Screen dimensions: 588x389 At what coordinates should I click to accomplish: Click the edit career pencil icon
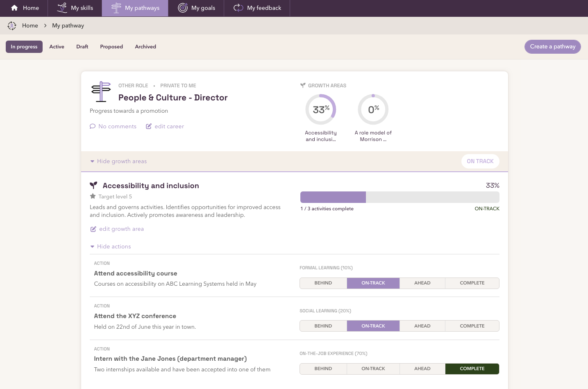coord(149,126)
